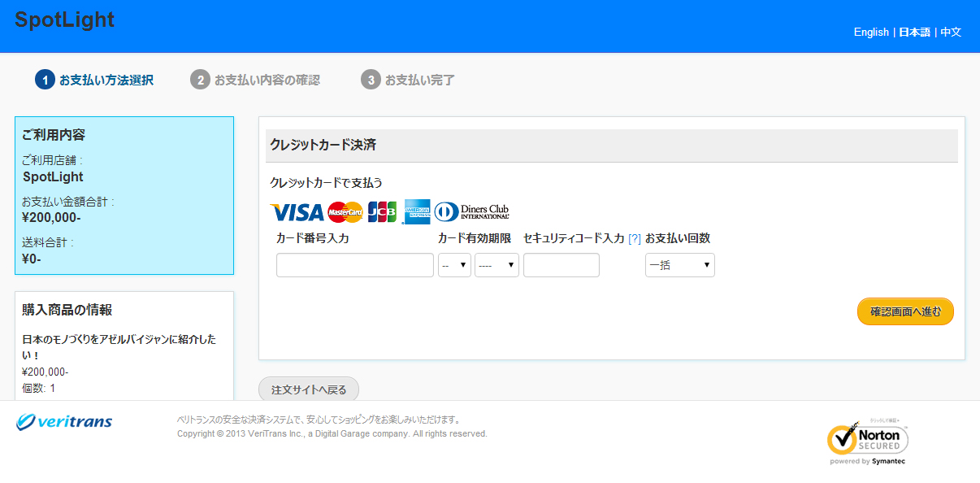Click the veritrans logo in footer

(64, 421)
